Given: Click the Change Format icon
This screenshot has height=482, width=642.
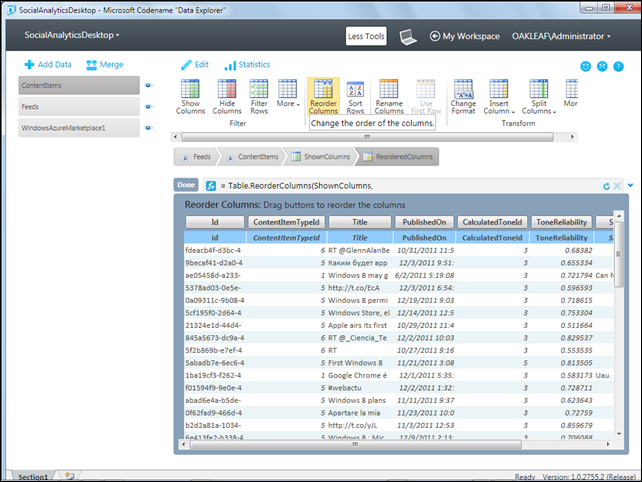Looking at the screenshot, I should [463, 89].
